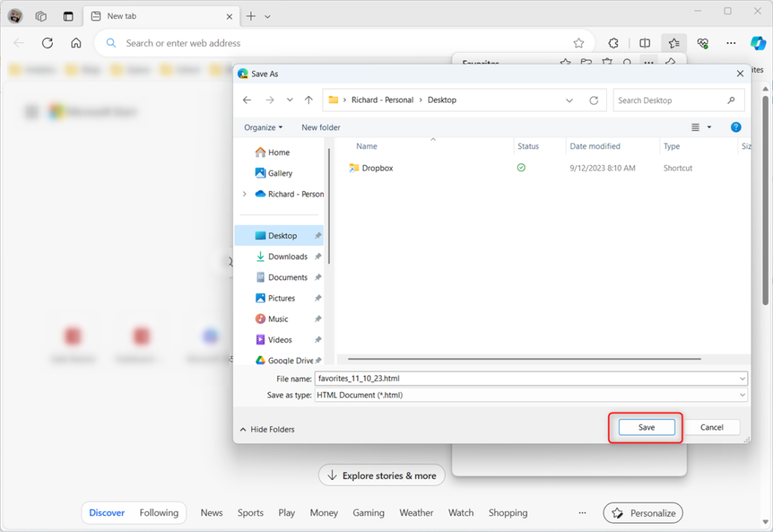This screenshot has width=773, height=532.
Task: Collapse the pane with Hide Folders
Action: pyautogui.click(x=267, y=429)
